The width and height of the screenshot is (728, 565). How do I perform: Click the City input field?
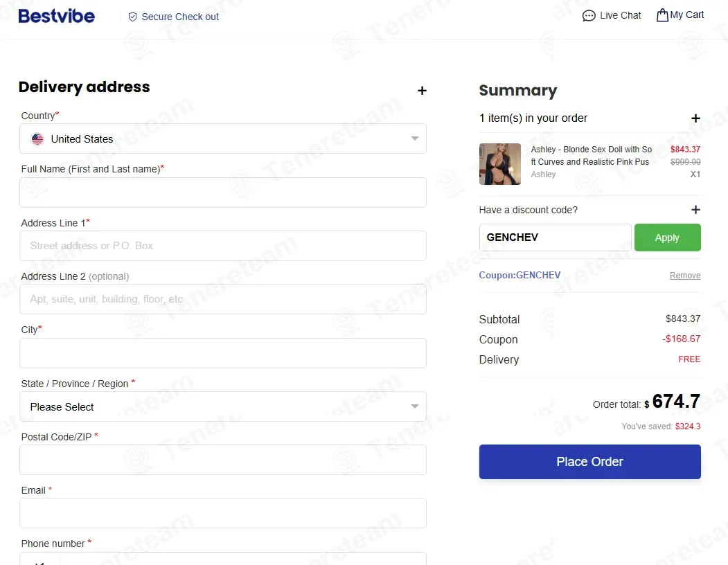coord(223,353)
